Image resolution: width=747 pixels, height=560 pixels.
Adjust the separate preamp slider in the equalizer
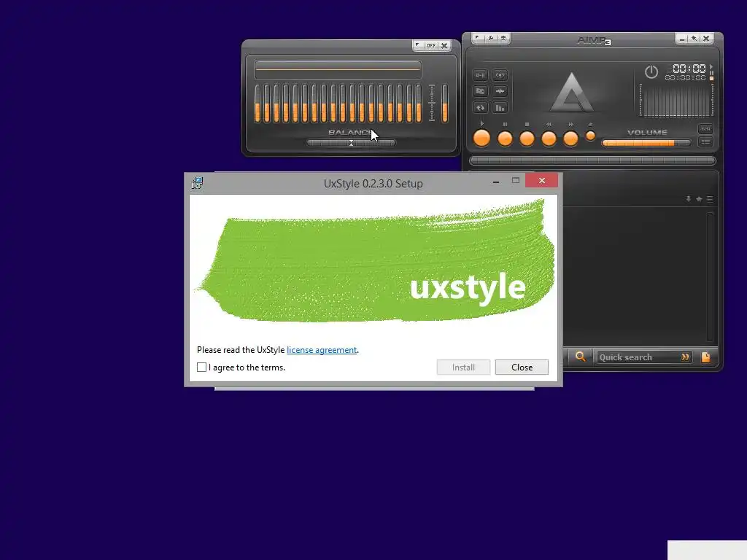pos(445,104)
